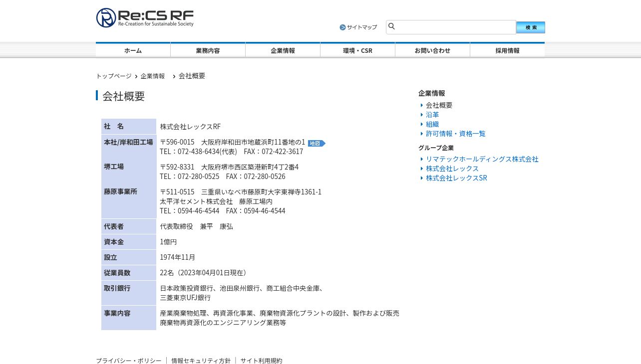Viewport: 641px width, 364px height.
Task: Click 太平洋セメント株式会社 藤原工場内 text
Action: pos(216,201)
